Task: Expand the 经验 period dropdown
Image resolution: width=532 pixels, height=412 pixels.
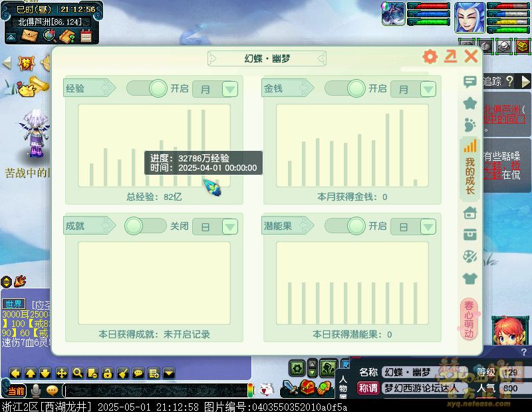Action: [230, 89]
